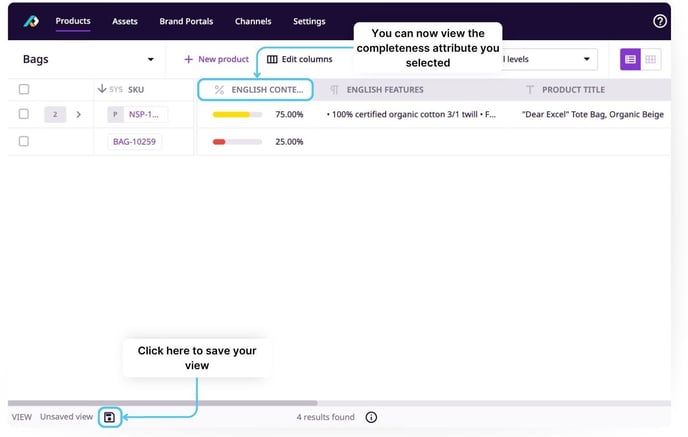Image resolution: width=688 pixels, height=437 pixels.
Task: Open the Bags dropdown
Action: 88,59
